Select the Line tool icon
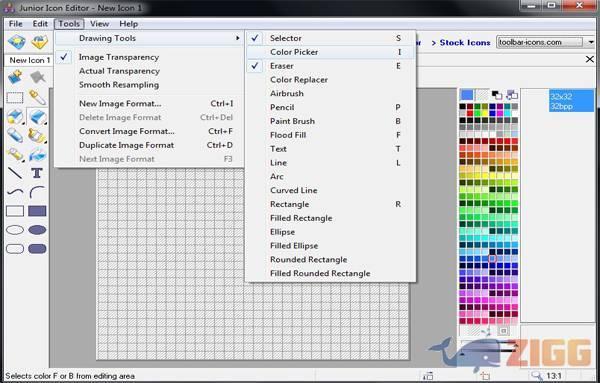The width and height of the screenshot is (600, 383). point(15,173)
